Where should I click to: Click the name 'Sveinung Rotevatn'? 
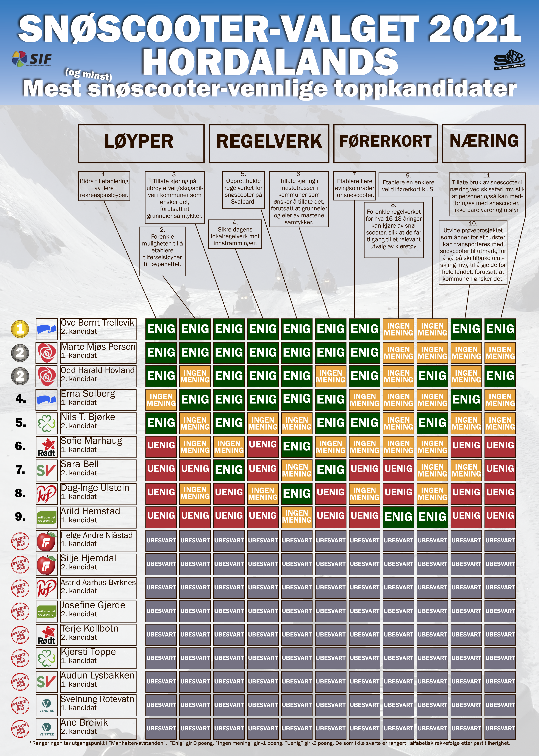pyautogui.click(x=98, y=699)
